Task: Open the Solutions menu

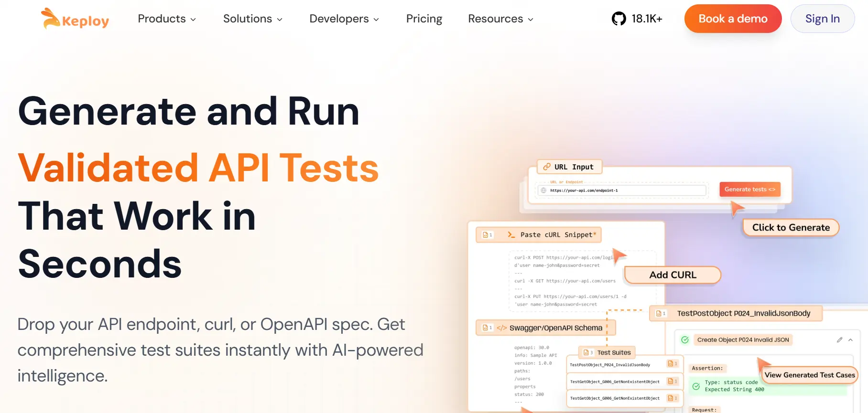Action: click(253, 19)
